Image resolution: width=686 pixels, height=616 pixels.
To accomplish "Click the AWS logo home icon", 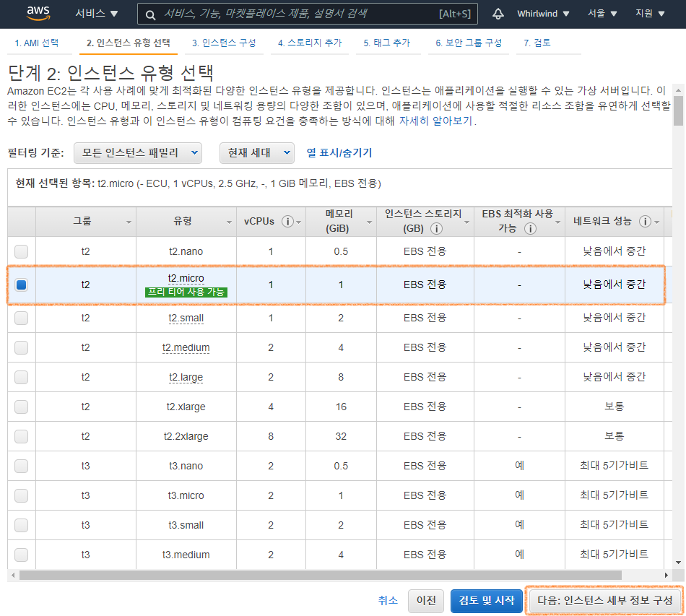I will pos(38,13).
